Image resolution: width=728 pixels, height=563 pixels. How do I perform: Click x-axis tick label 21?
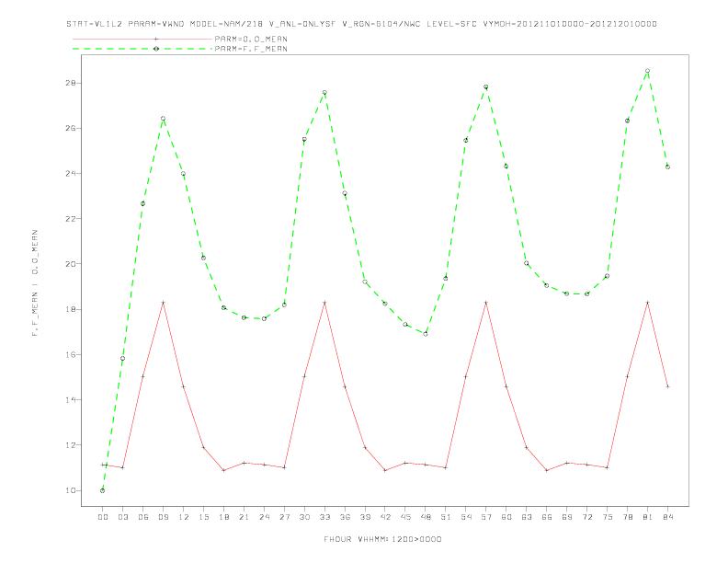(x=244, y=517)
